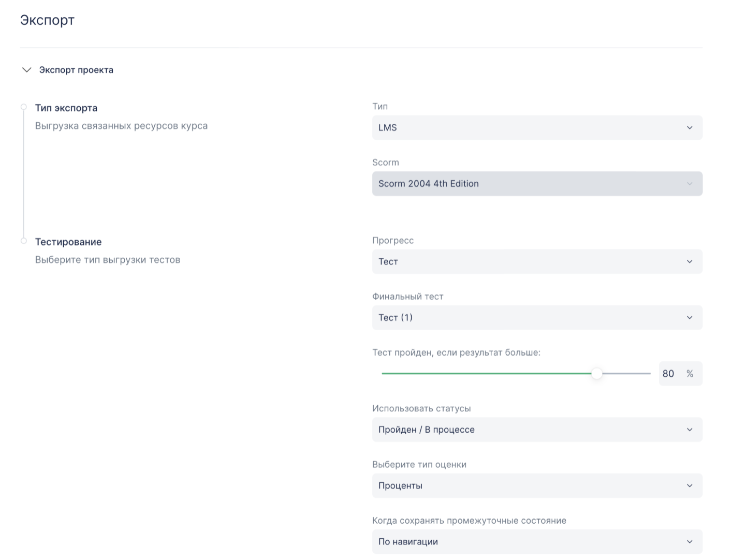The height and width of the screenshot is (560, 733).
Task: Select the Тестирование step heading
Action: coord(68,242)
